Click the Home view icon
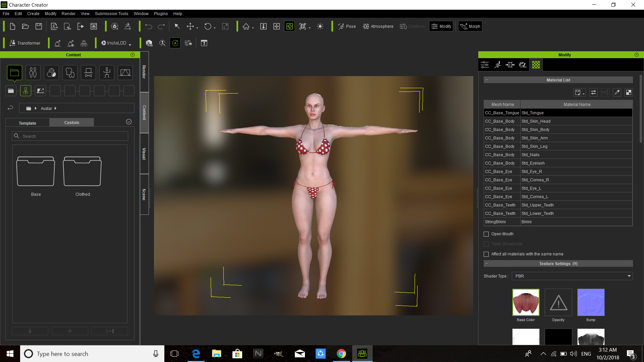Viewport: 644px width, 362px height. [x=246, y=26]
